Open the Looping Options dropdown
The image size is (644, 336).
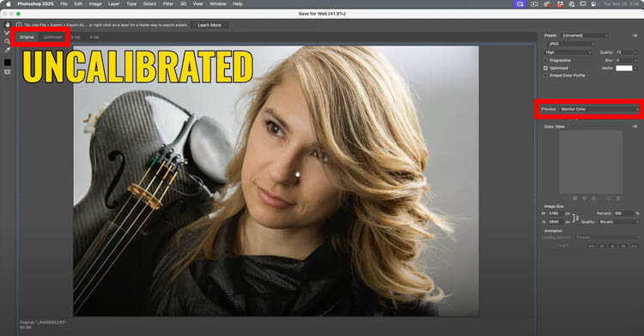pyautogui.click(x=607, y=237)
